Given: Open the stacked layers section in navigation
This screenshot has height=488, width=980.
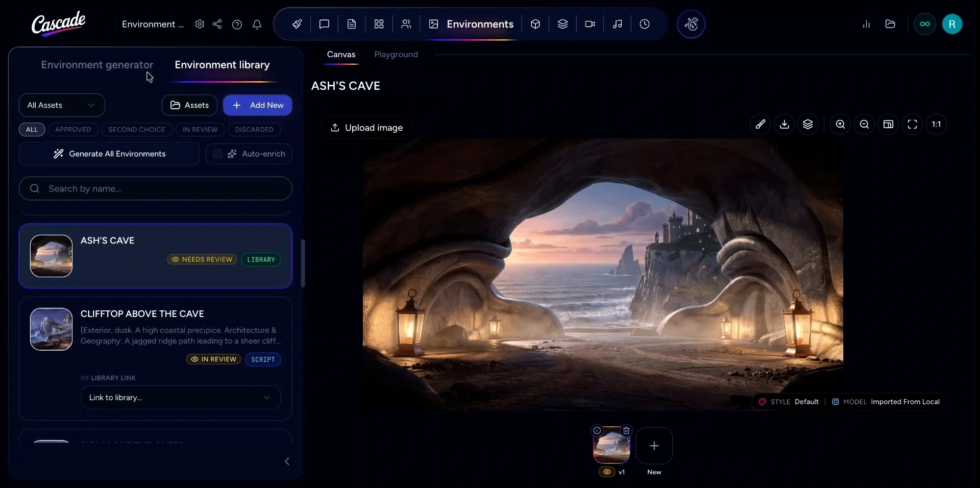Looking at the screenshot, I should tap(562, 24).
